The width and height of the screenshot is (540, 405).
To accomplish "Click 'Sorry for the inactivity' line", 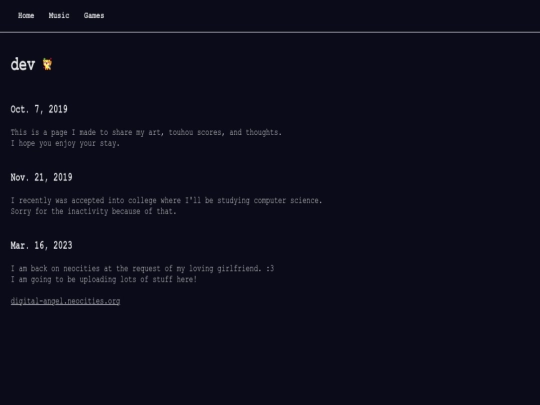I will [x=93, y=211].
